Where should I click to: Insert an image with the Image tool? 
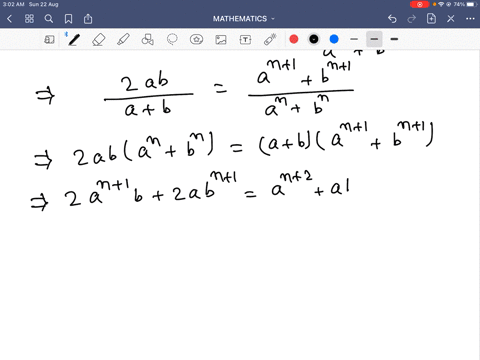pos(221,40)
